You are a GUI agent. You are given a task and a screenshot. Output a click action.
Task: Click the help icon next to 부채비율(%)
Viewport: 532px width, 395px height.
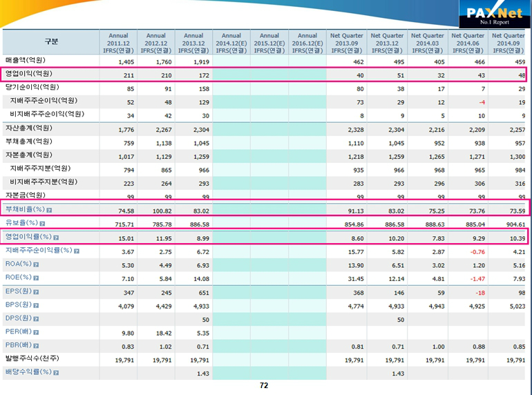(49, 209)
